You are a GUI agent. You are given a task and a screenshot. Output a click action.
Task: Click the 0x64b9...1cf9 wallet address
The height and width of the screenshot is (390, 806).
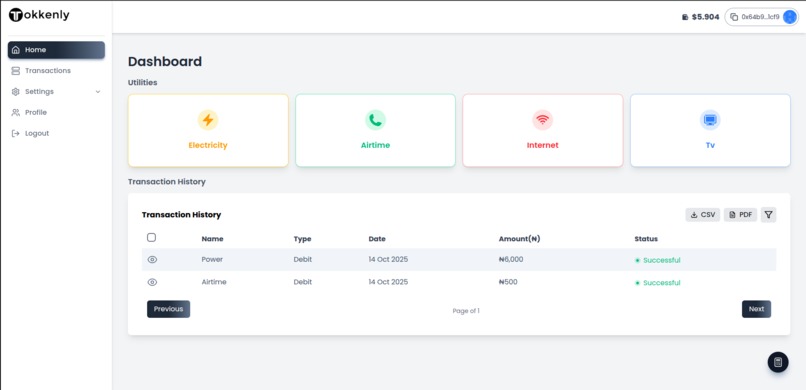[x=760, y=17]
